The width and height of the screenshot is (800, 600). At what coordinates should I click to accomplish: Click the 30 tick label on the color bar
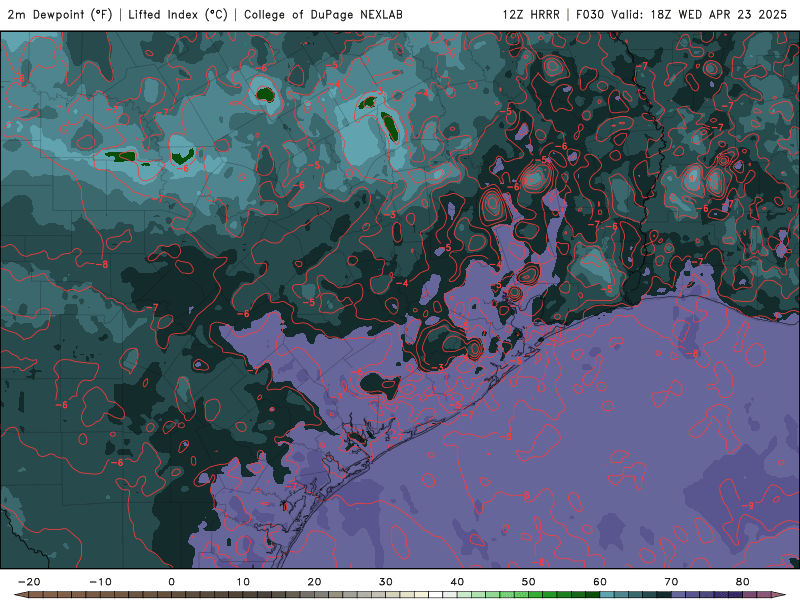tap(386, 582)
